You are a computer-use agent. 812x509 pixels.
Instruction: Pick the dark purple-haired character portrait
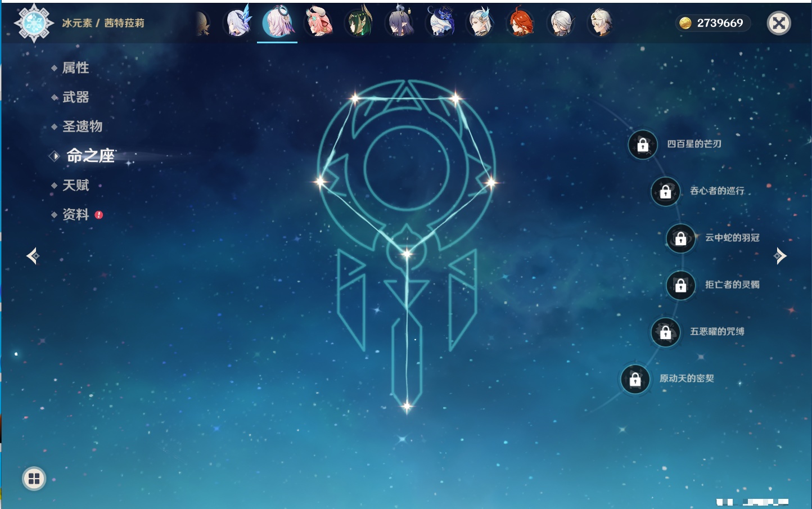[x=399, y=22]
